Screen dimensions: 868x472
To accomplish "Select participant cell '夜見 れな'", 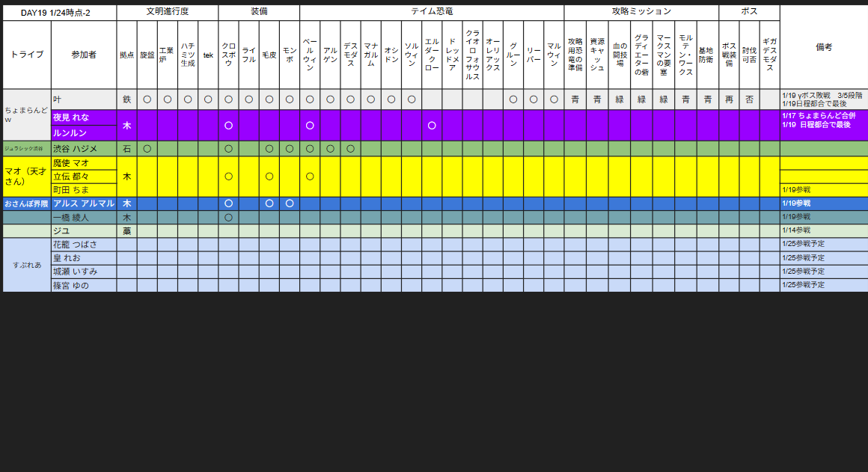I will pyautogui.click(x=84, y=117).
